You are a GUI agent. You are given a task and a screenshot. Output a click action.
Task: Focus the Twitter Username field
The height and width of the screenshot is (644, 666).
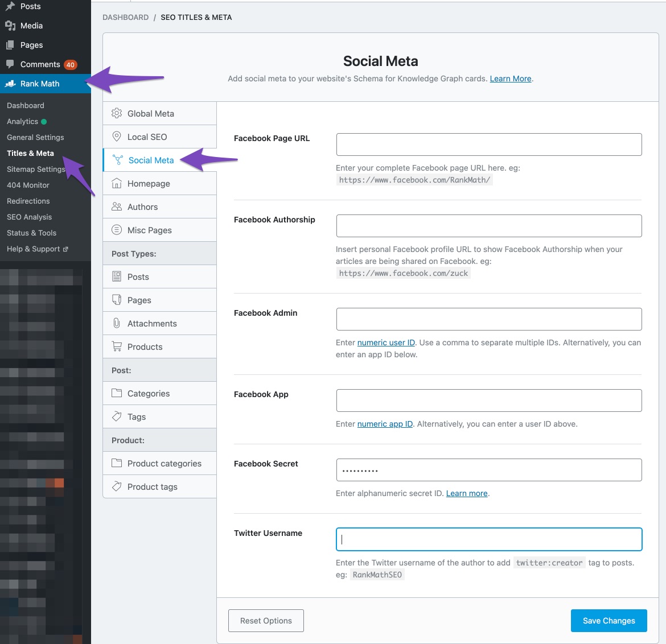tap(489, 539)
